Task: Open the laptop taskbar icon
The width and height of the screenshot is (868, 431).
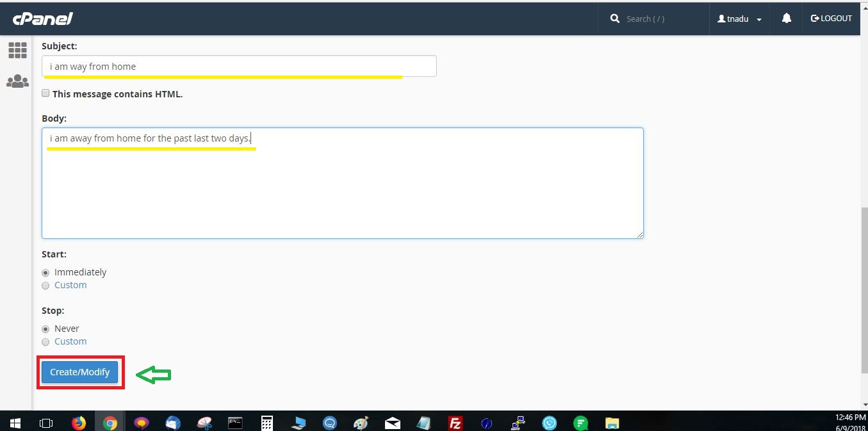Action: point(299,423)
